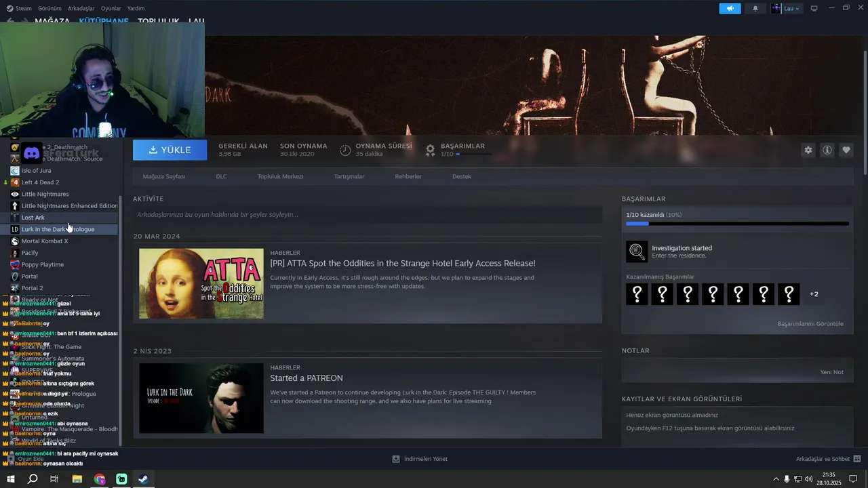Click the header achievements 1/10 progress bar

[x=474, y=154]
